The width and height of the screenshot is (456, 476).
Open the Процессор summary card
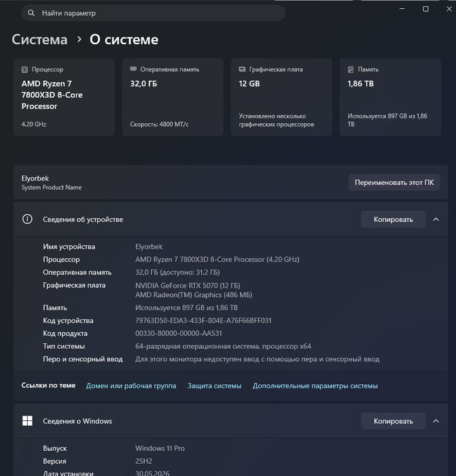[x=65, y=97]
